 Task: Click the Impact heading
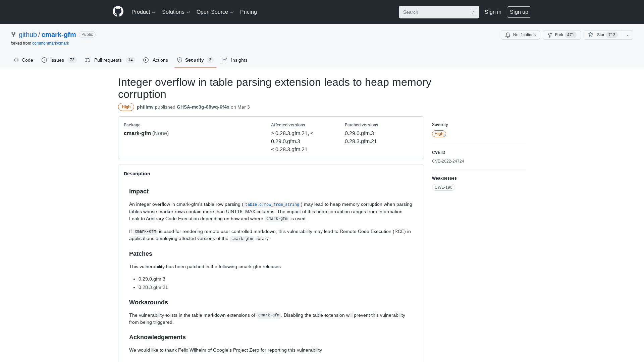click(139, 191)
